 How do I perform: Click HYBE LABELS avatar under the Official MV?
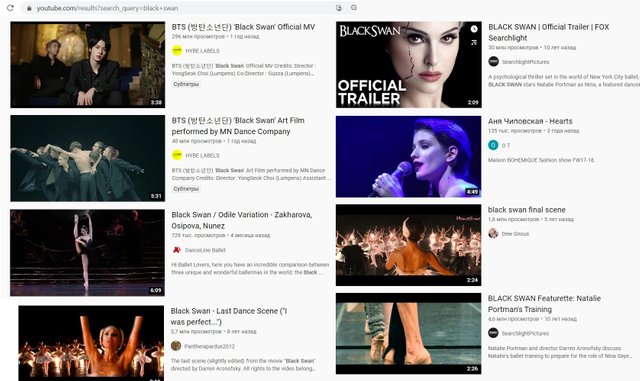(x=177, y=51)
